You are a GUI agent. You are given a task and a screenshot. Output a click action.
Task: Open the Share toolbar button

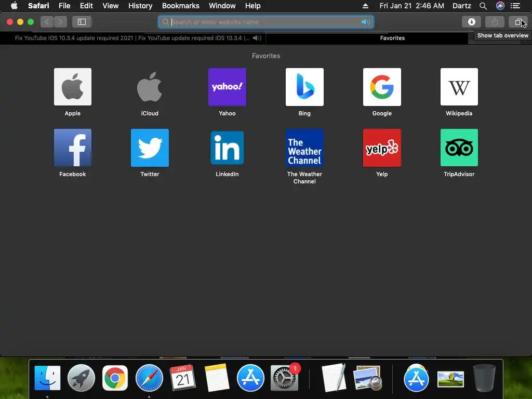click(495, 22)
